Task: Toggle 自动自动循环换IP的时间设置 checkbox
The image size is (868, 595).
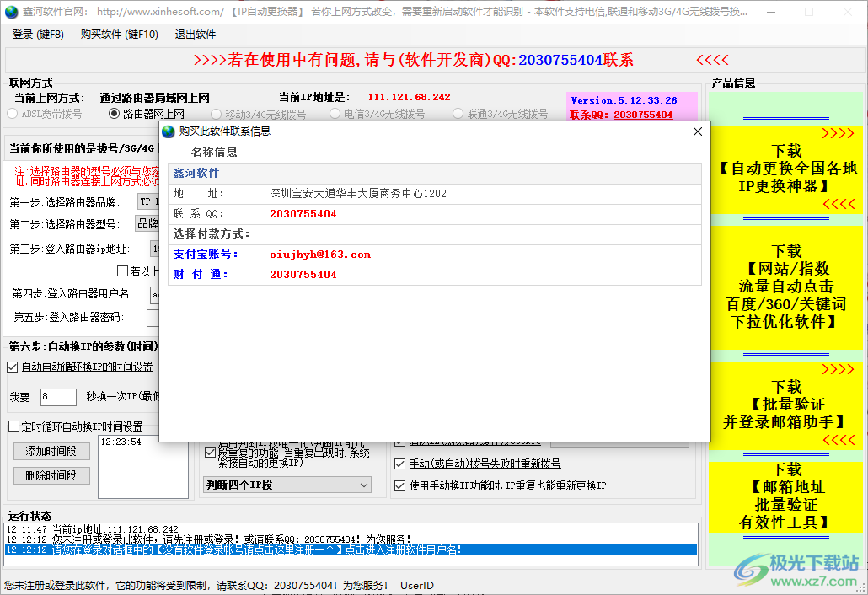Action: 12,367
